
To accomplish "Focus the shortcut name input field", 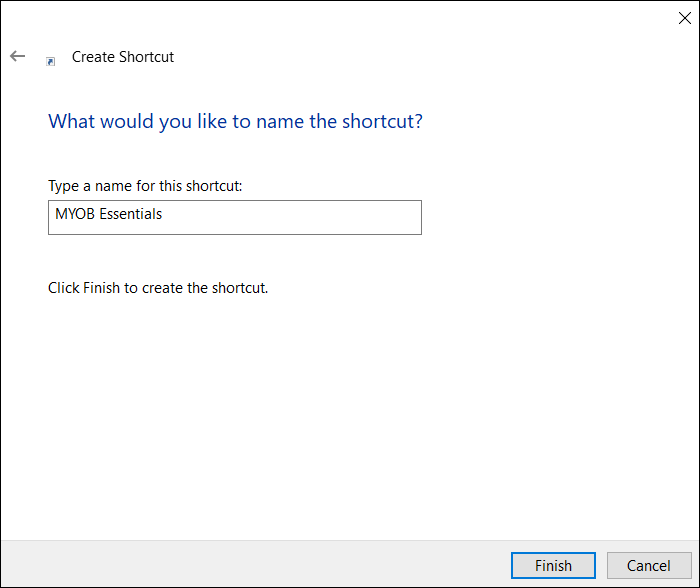I will click(x=234, y=217).
